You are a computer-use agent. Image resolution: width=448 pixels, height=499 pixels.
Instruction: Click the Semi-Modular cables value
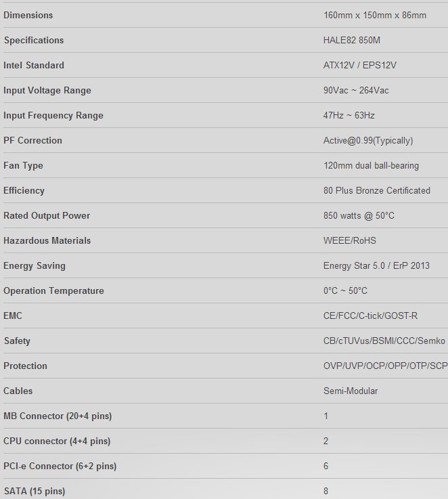[x=351, y=391]
